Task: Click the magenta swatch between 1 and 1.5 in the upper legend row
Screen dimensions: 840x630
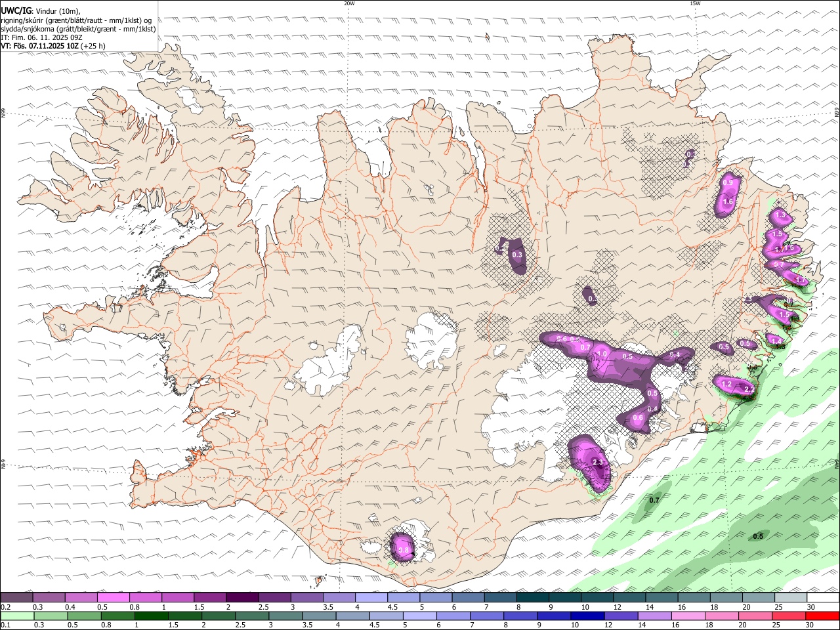Action: 178,597
